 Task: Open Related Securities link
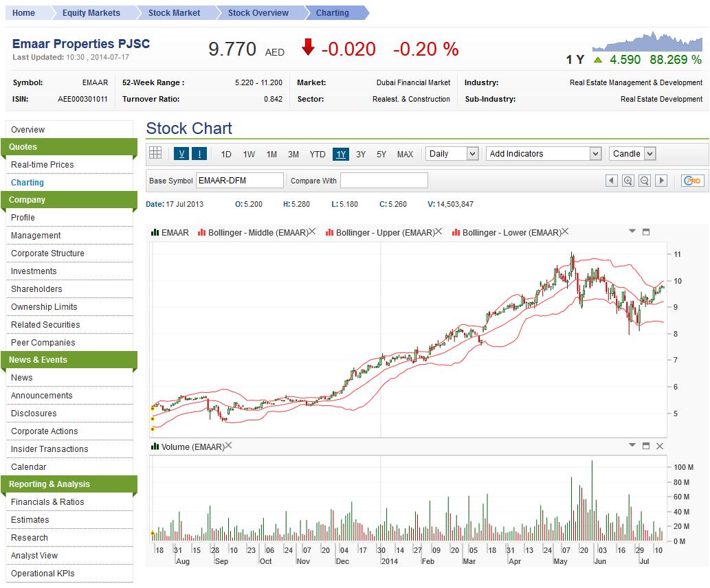(x=45, y=324)
